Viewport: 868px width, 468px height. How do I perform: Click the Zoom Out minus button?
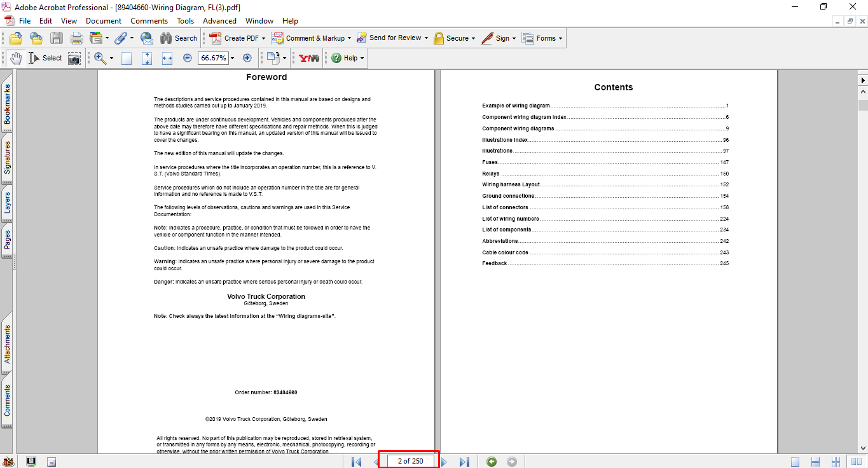coord(188,58)
